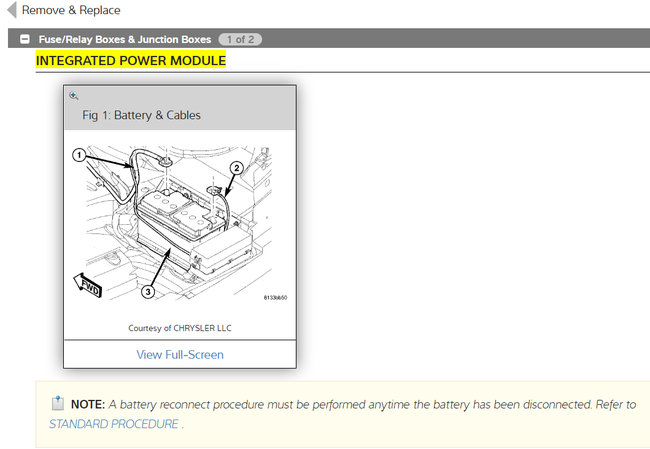Screen dimensions: 650x449
Task: Click callout number 3 in the diagram
Action: pos(148,292)
